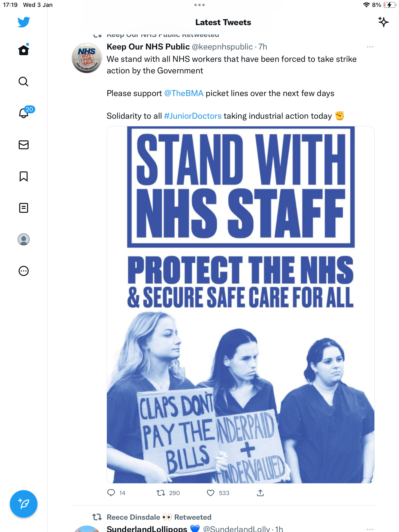Tap the Twitter bird logo
This screenshot has height=532, width=399.
(x=24, y=22)
